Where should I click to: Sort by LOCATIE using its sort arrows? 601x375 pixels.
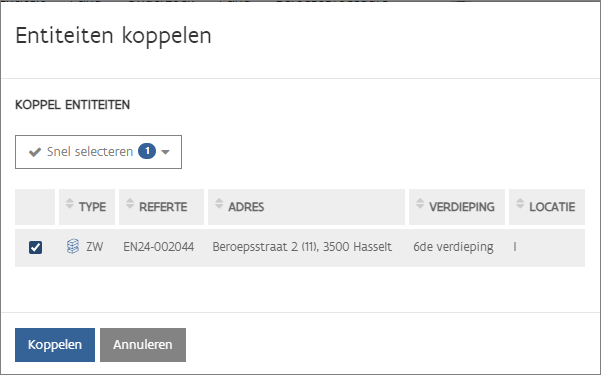click(x=520, y=203)
